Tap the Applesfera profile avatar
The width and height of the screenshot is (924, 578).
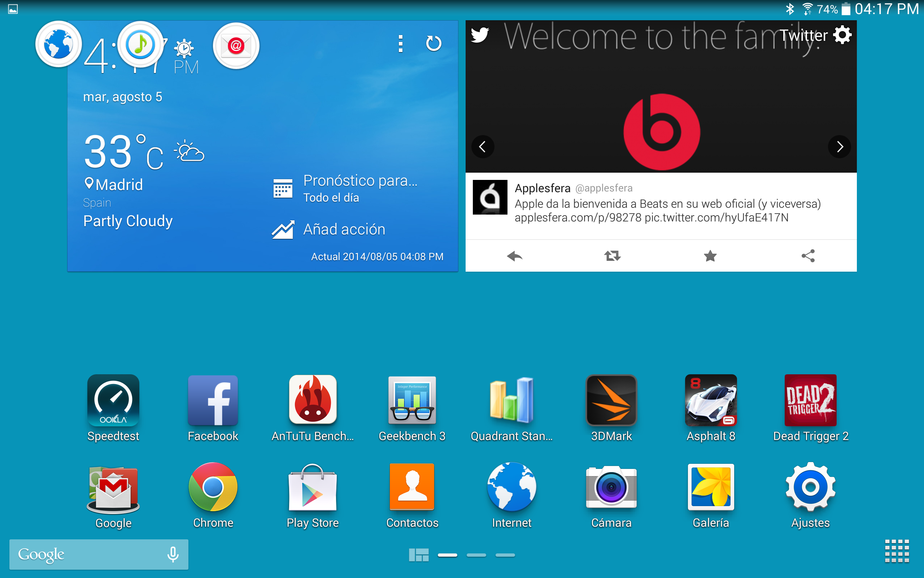coord(490,197)
